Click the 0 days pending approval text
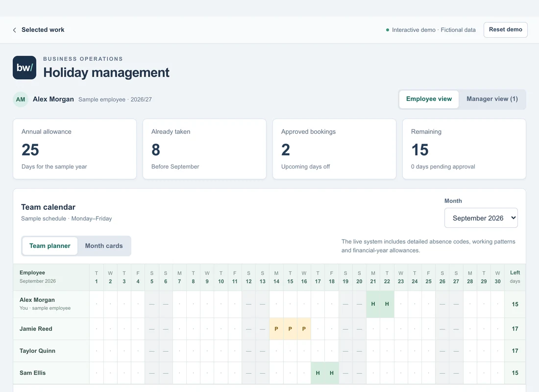The image size is (539, 392). click(x=443, y=167)
